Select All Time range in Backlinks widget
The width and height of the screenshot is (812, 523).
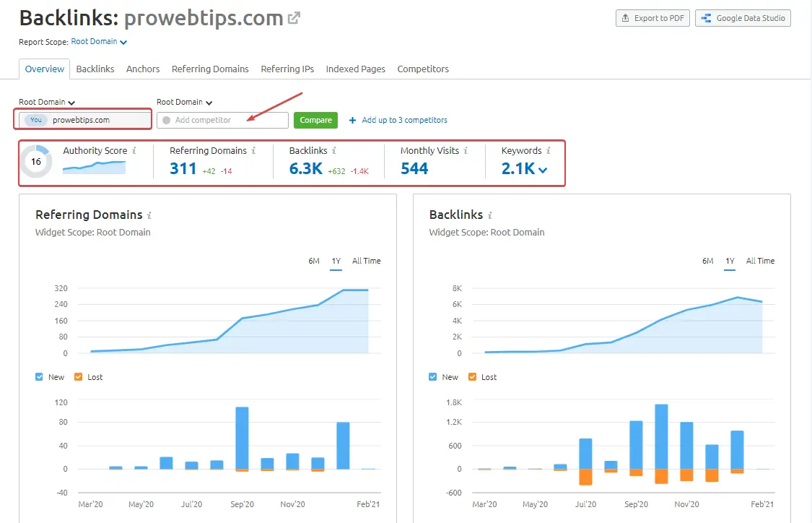pos(761,261)
